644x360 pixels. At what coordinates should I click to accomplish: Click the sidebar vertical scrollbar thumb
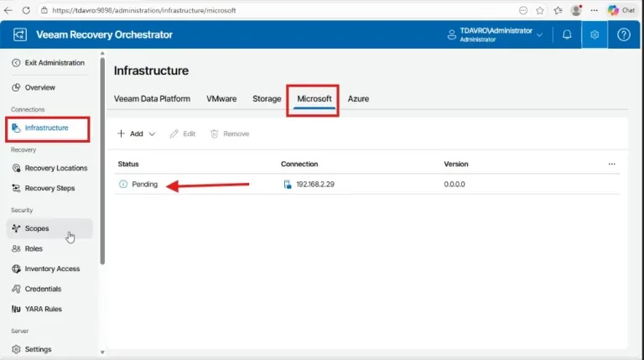pyautogui.click(x=102, y=161)
